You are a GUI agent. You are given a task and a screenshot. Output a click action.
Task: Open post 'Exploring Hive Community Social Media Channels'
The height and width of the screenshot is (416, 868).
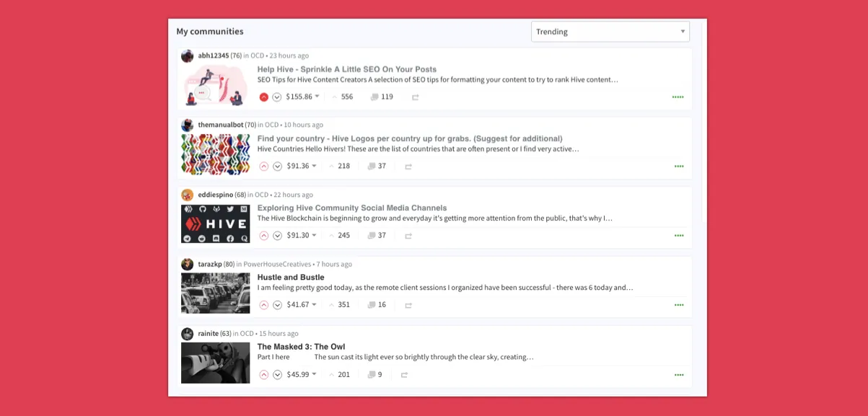point(352,208)
